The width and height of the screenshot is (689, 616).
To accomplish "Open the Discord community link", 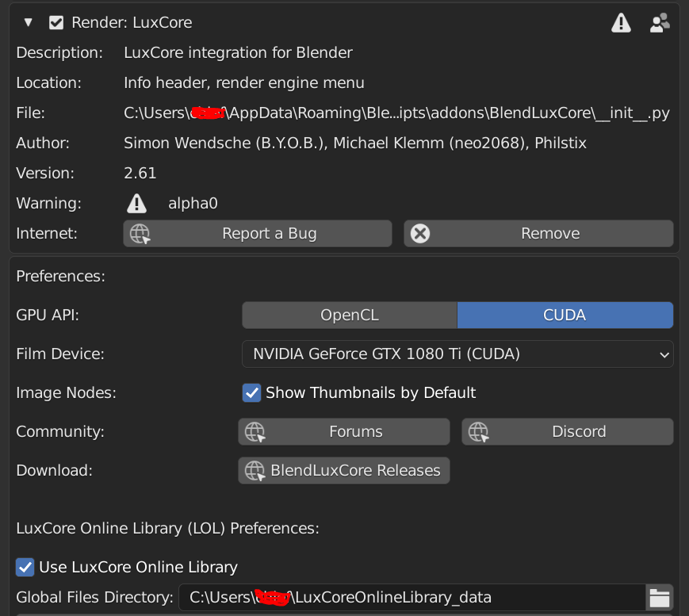I will (x=568, y=432).
